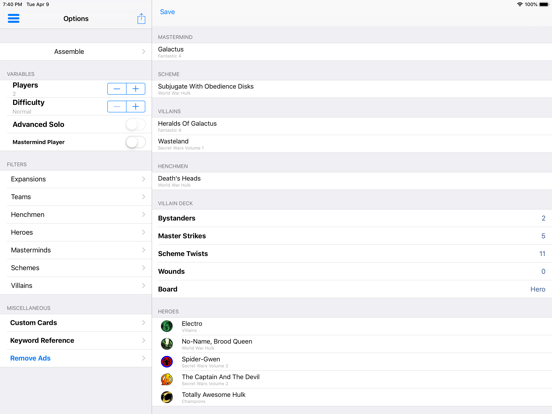Click the Board Hero value

coord(538,289)
